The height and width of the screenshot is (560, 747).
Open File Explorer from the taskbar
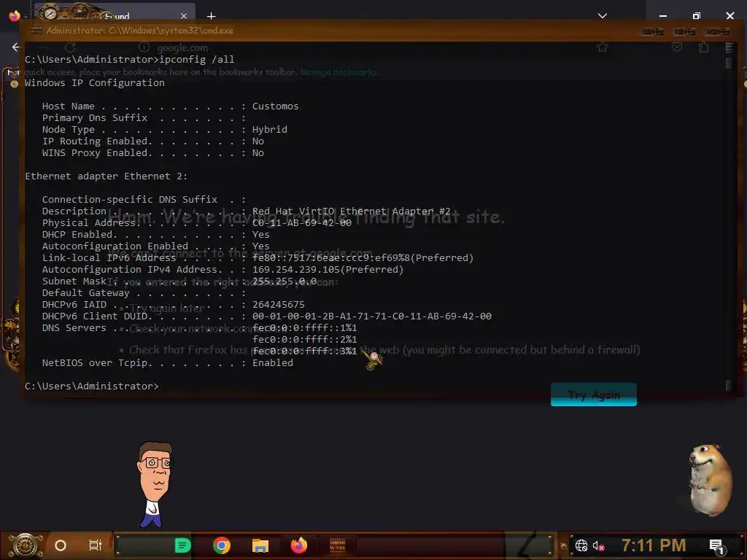(x=260, y=545)
